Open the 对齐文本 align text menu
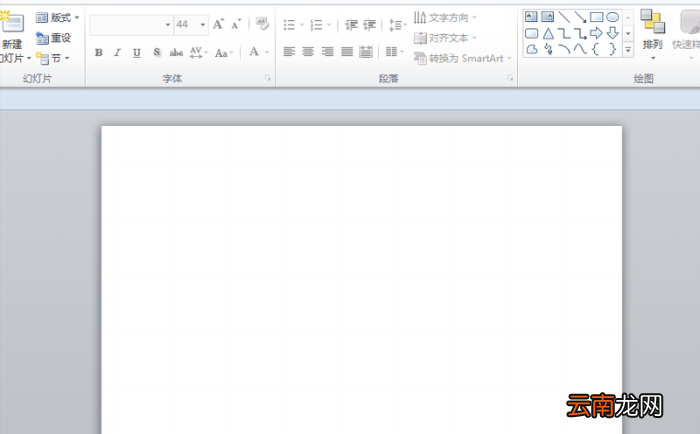The width and height of the screenshot is (700, 434). (x=445, y=38)
